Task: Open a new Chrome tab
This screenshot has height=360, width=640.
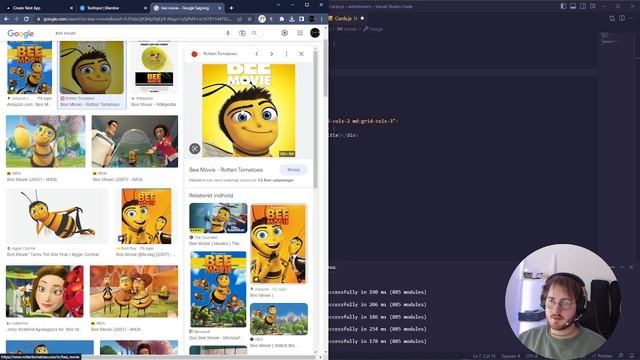Action: click(x=231, y=8)
